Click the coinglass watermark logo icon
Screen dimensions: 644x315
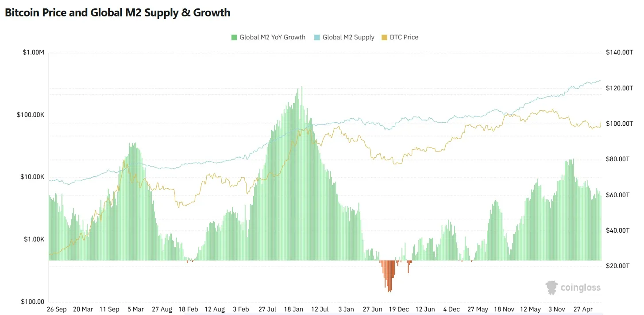(551, 288)
